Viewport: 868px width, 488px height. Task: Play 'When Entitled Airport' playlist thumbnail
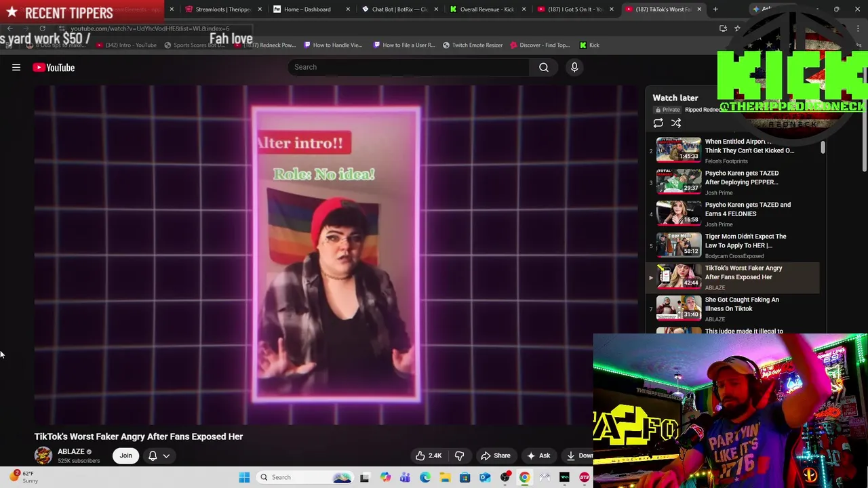pyautogui.click(x=679, y=150)
